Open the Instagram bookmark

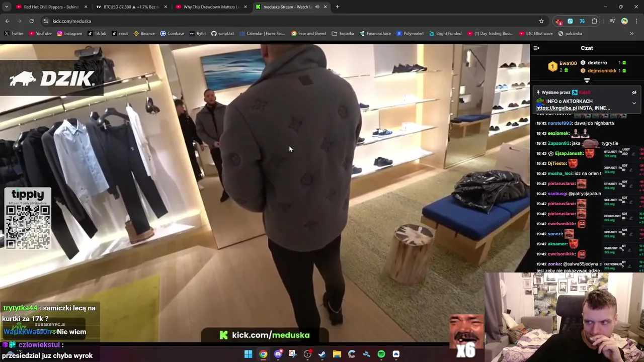tap(69, 34)
